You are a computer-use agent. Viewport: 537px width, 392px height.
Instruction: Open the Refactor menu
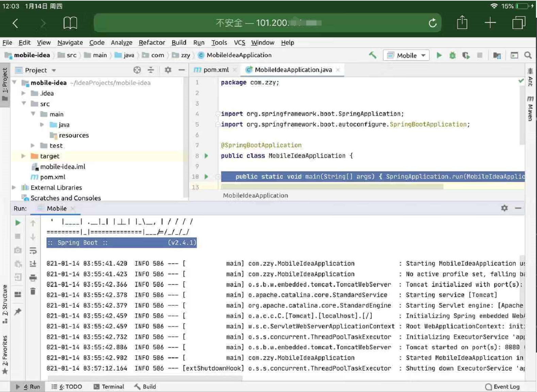coord(152,43)
